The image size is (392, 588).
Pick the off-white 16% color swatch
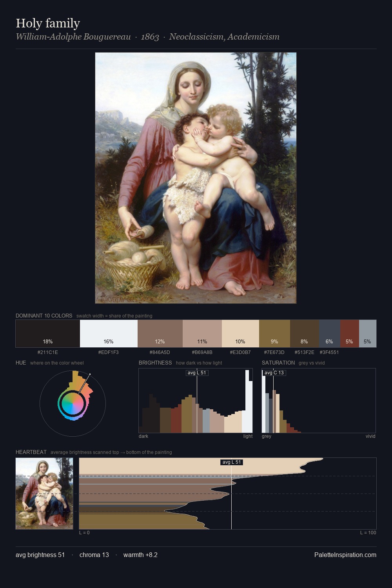pyautogui.click(x=109, y=334)
